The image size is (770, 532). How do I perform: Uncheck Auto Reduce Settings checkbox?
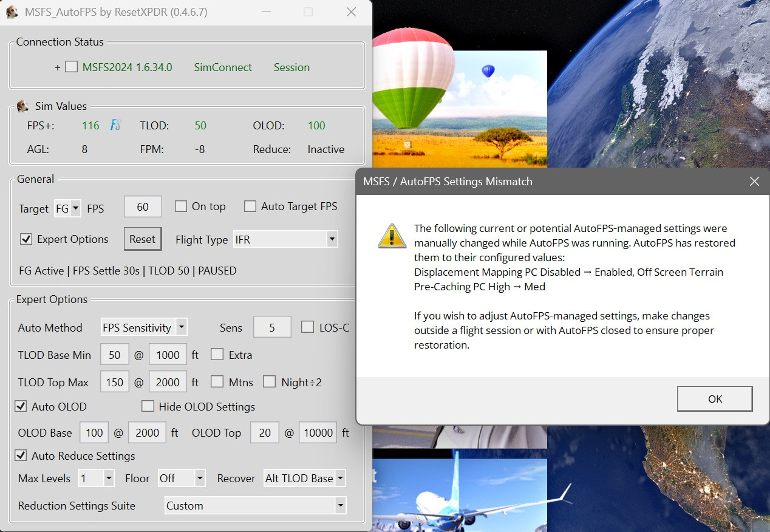click(21, 455)
